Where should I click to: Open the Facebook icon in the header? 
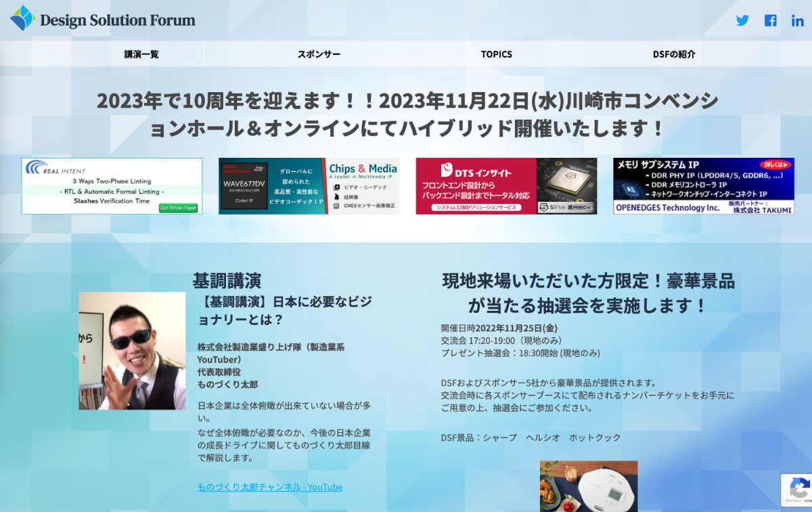coord(769,21)
